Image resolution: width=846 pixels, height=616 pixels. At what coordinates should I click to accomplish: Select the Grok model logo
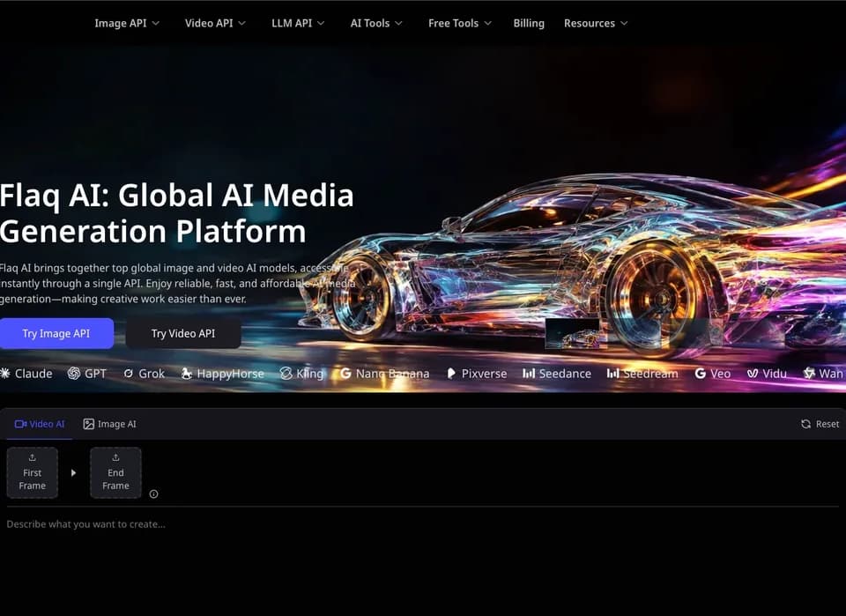coord(144,374)
